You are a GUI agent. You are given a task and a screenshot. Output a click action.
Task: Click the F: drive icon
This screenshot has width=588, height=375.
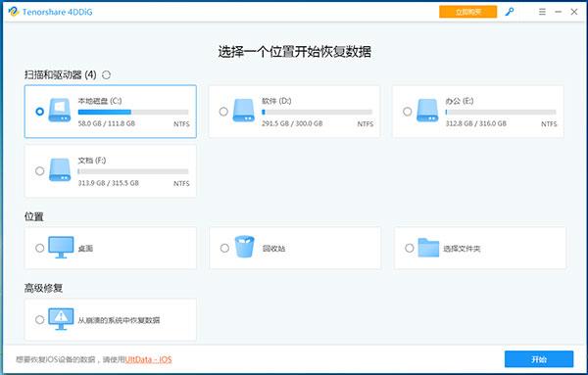(60, 169)
